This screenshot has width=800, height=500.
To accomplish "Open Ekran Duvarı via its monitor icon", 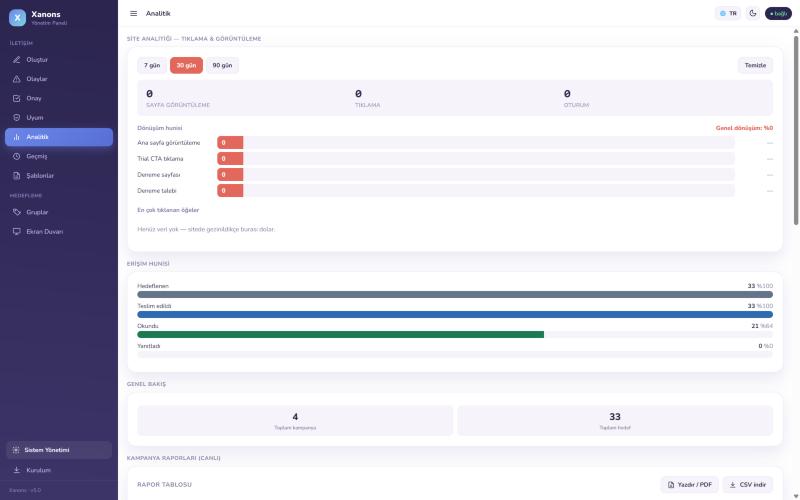I will (16, 232).
